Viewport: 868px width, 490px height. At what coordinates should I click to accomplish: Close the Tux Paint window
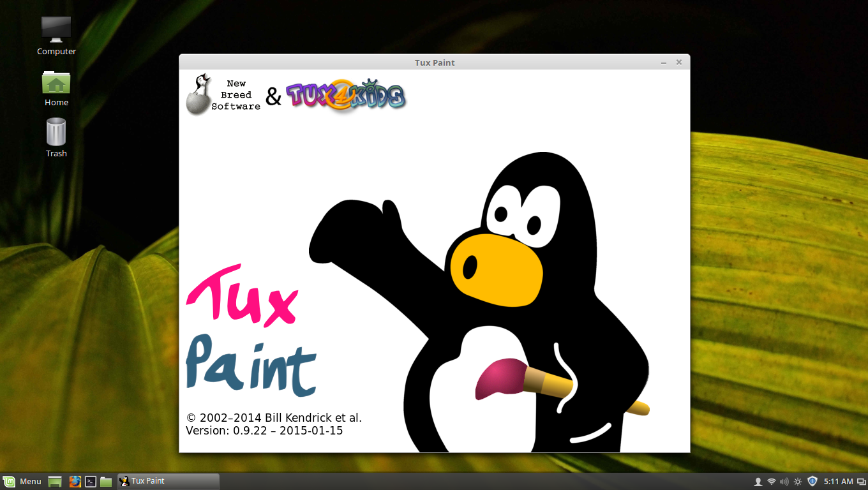click(x=679, y=63)
